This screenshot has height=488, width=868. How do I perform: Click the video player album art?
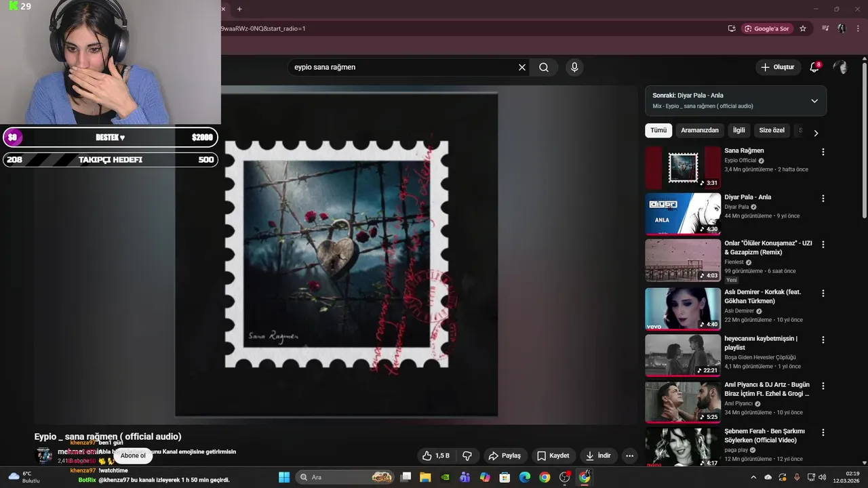336,255
